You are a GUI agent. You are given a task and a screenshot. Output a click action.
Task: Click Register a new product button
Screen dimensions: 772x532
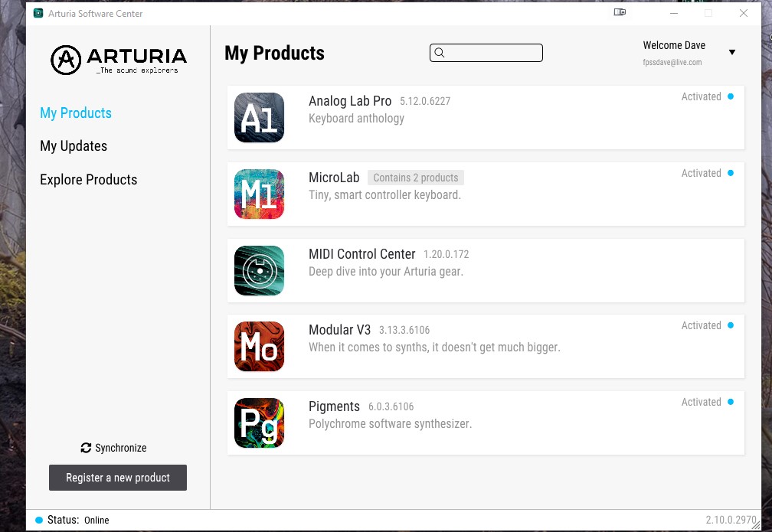coord(118,478)
